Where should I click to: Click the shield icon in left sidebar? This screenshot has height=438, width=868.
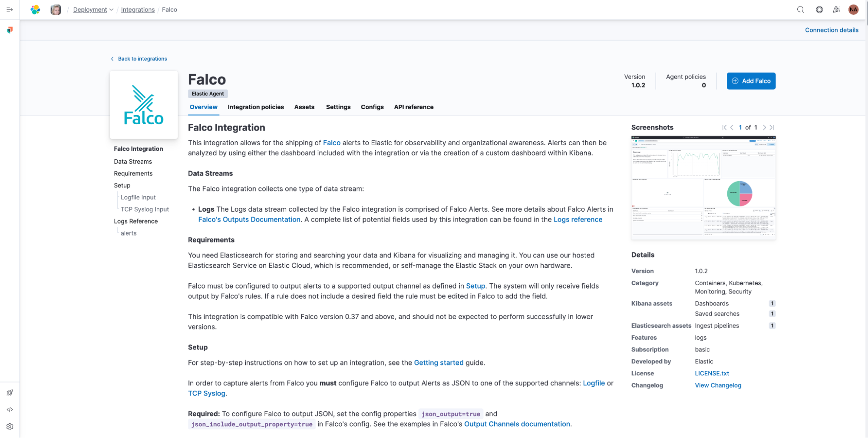click(x=10, y=30)
